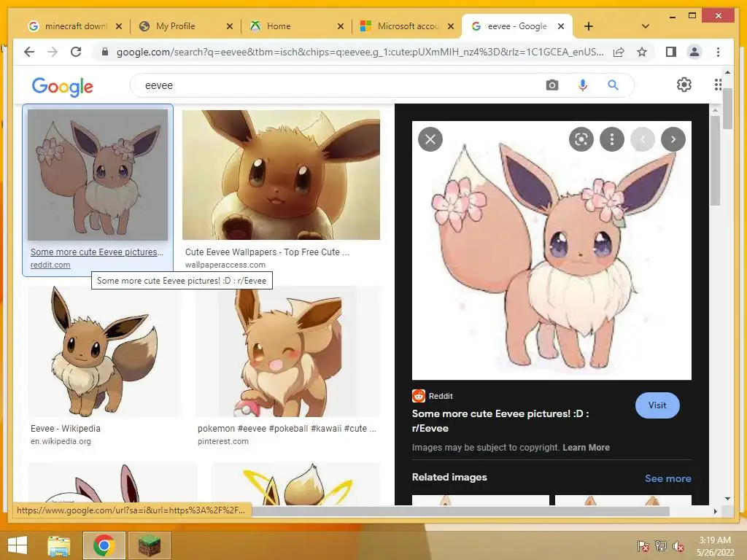
Task: Close the minecraft download tab
Action: coord(119,26)
